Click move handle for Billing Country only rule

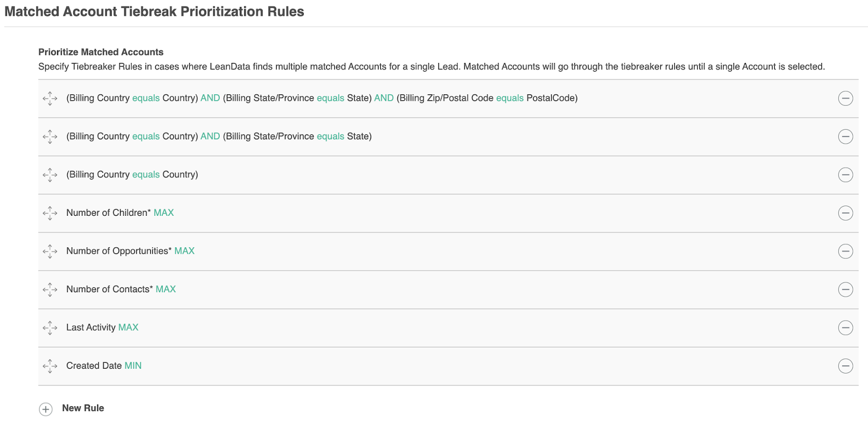coord(50,175)
